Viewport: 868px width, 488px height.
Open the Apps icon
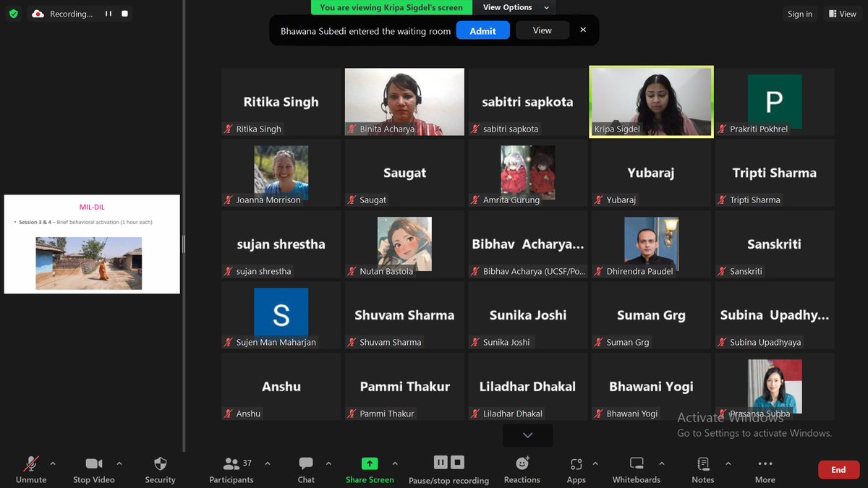576,463
